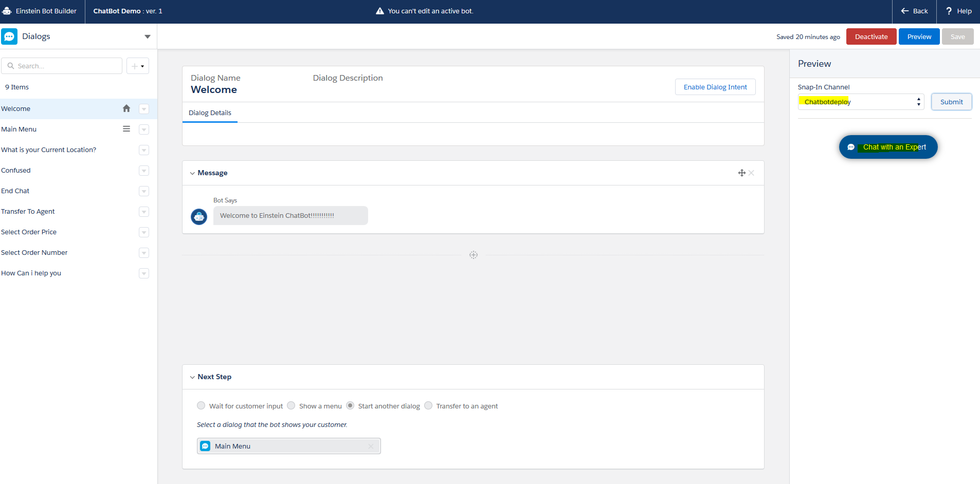Open the Snap-In Channel Chatbotdeploy select

tap(861, 102)
